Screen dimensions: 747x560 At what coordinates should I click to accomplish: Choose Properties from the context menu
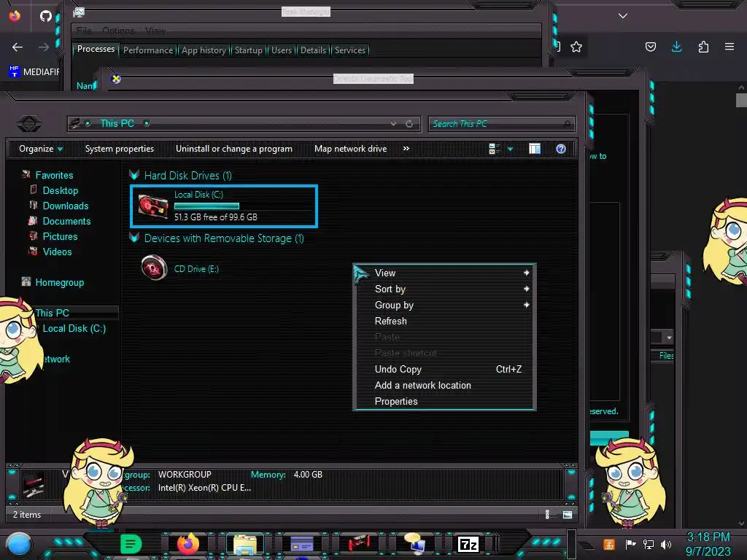click(444, 402)
